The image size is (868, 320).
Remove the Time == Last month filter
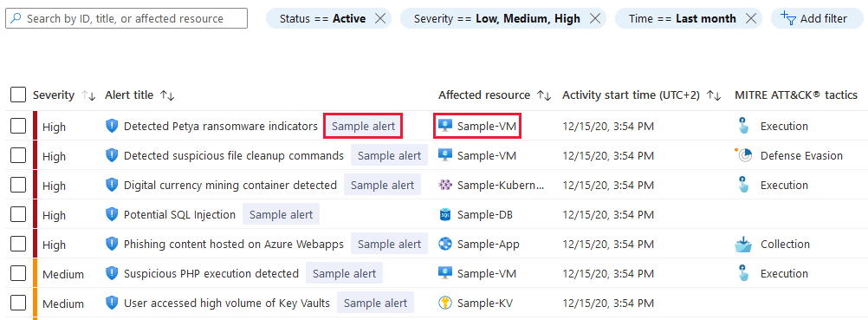tap(751, 18)
